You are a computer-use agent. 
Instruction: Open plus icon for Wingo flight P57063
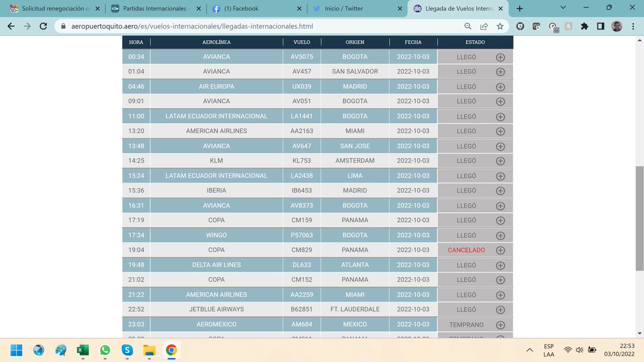point(500,236)
